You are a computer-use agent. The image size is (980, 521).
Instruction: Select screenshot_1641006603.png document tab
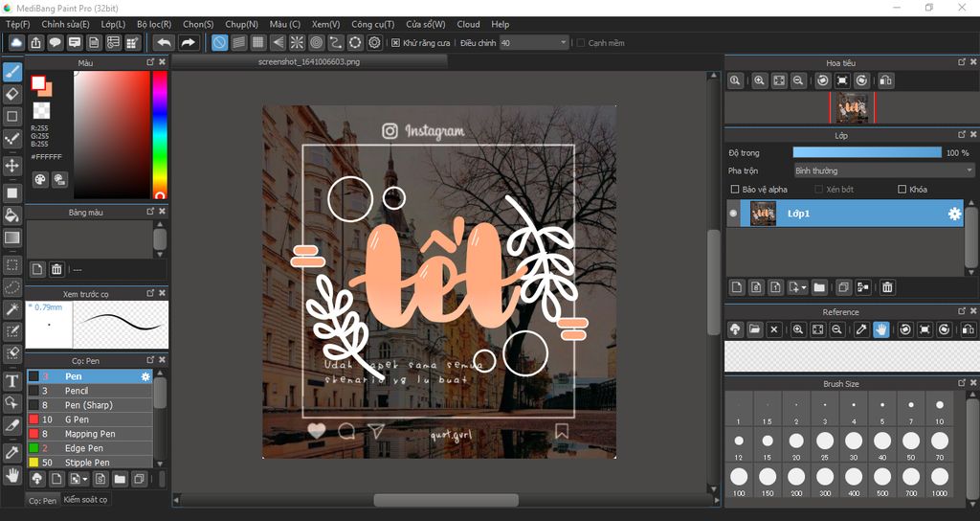click(x=309, y=62)
